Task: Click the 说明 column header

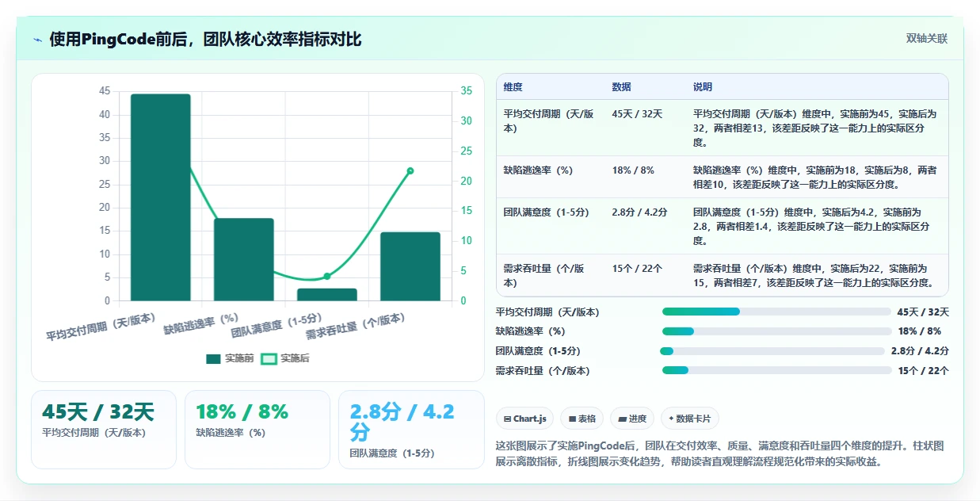Action: click(703, 87)
